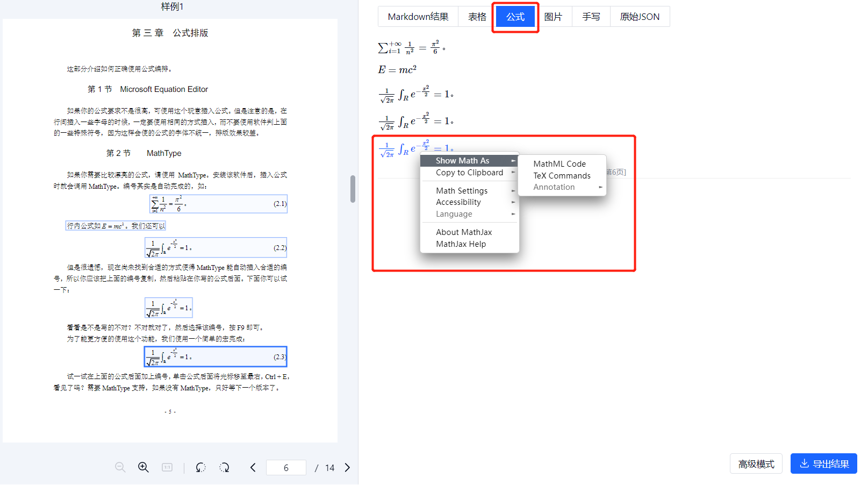Open the 原始JSON tab
Screen dimensions: 868x485
tap(640, 16)
